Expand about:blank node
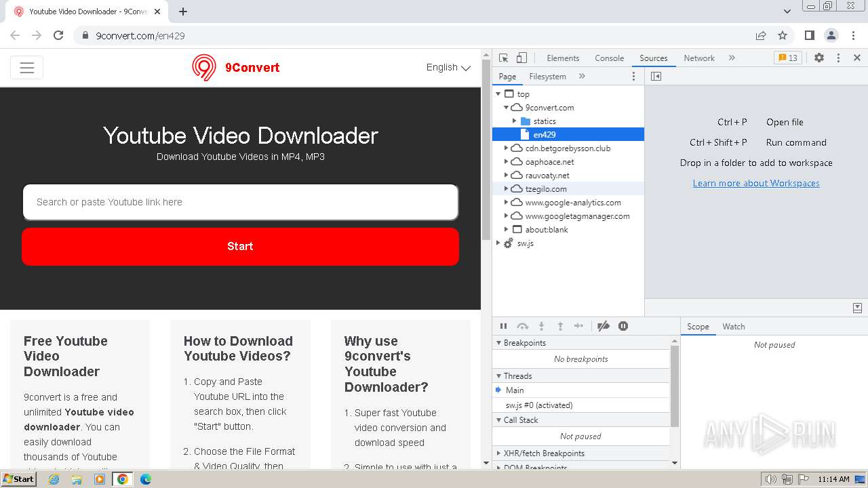 pos(506,230)
